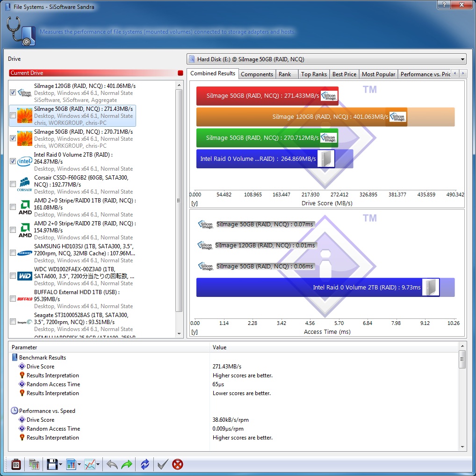Viewport: 476px width, 476px height.
Task: Uncheck the SiImage 120GB 401.06MB/s checkbox
Action: point(13,92)
